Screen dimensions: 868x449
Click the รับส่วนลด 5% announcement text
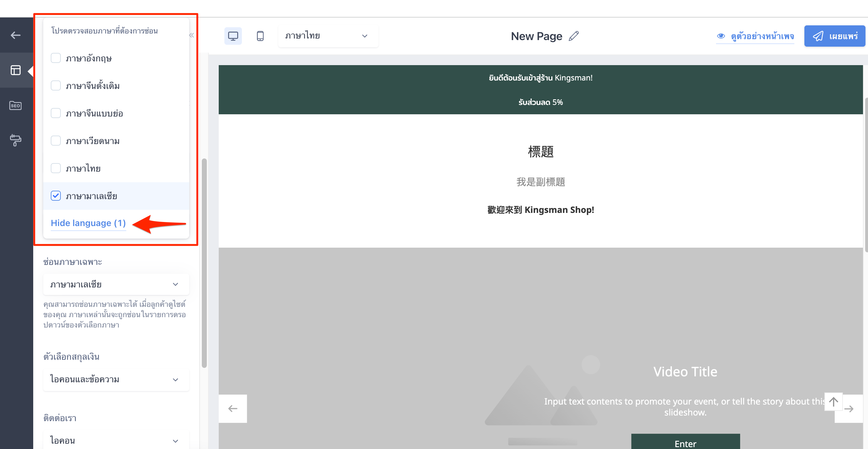pyautogui.click(x=541, y=102)
